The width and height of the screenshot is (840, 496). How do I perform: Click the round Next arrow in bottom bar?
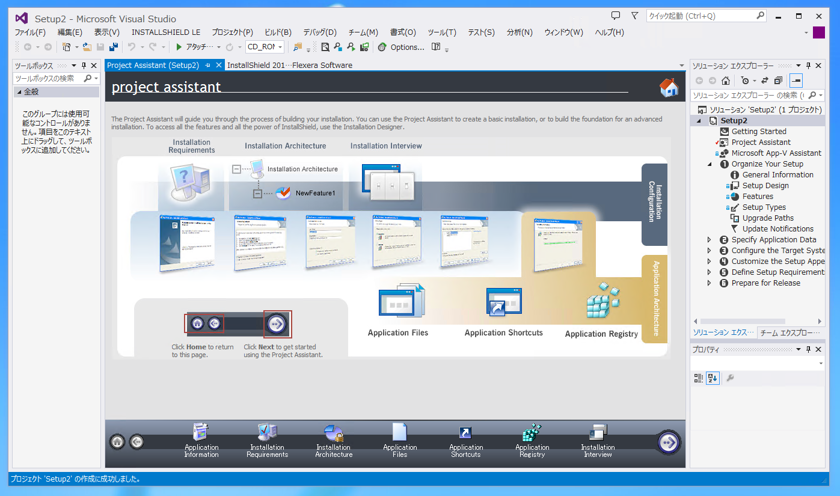coord(668,442)
